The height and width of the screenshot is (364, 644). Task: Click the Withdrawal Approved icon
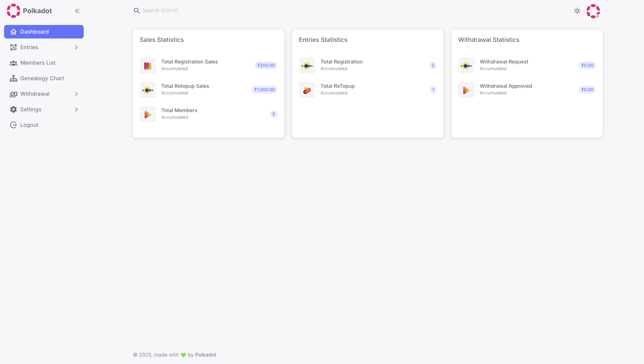click(466, 90)
